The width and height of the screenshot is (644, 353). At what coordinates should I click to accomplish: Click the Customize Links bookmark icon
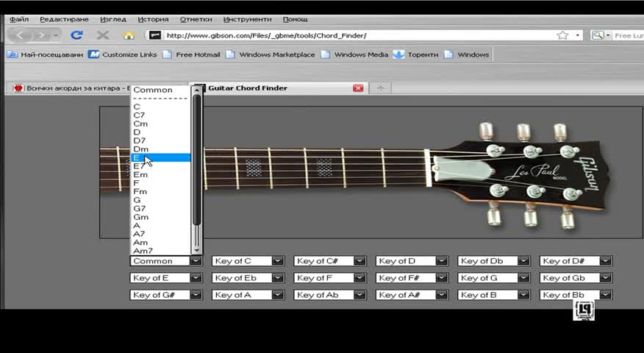[93, 54]
